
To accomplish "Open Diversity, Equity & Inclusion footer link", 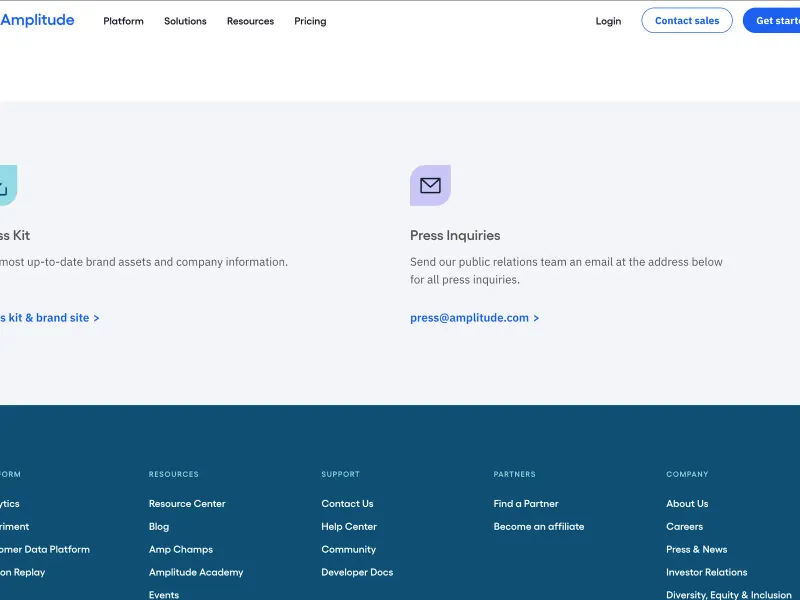I will [x=729, y=595].
